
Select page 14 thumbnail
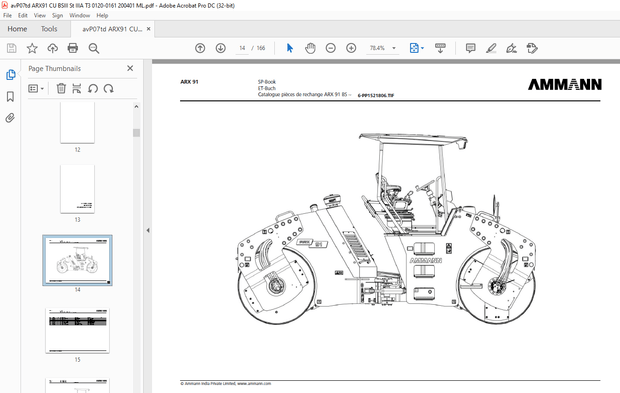click(x=78, y=260)
